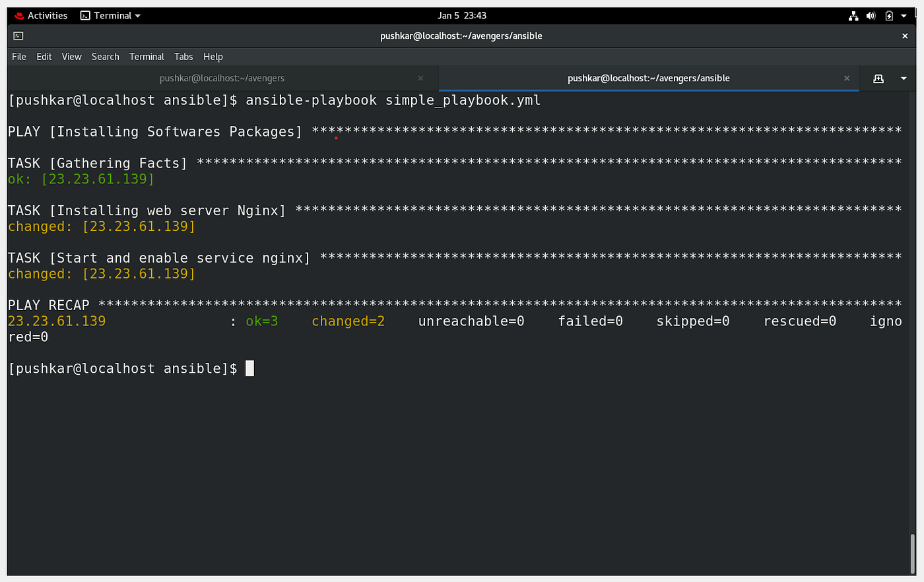This screenshot has width=924, height=582.
Task: Close the ~/avengers/ansible tab
Action: 847,79
